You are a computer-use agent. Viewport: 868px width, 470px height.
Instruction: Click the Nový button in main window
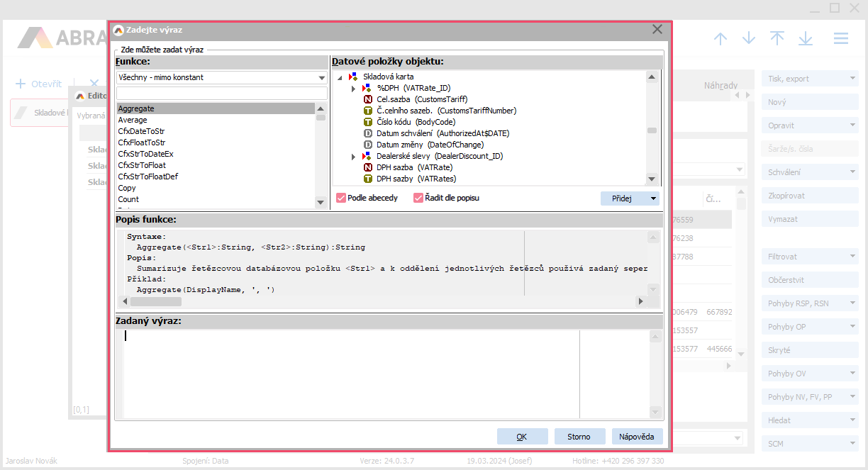tap(811, 102)
